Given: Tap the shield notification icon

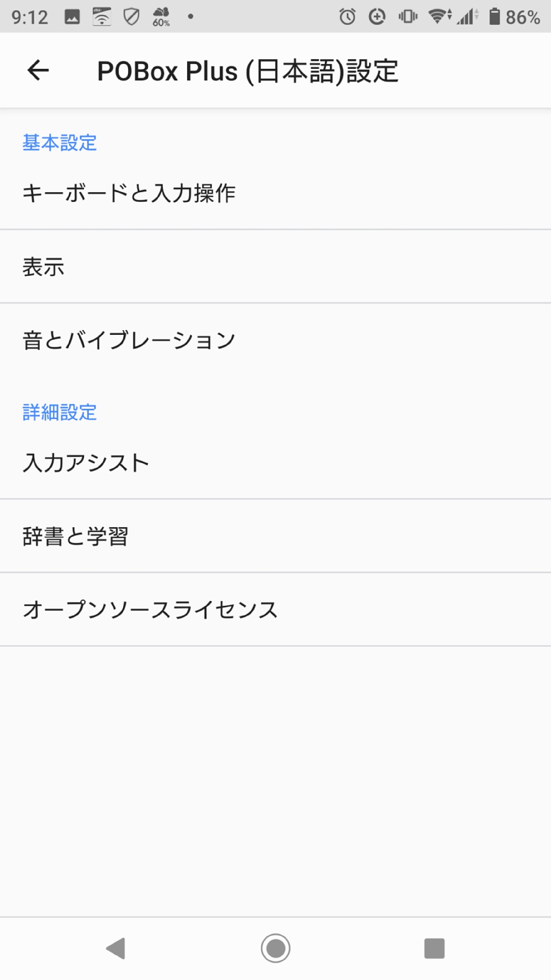Looking at the screenshot, I should (x=131, y=17).
